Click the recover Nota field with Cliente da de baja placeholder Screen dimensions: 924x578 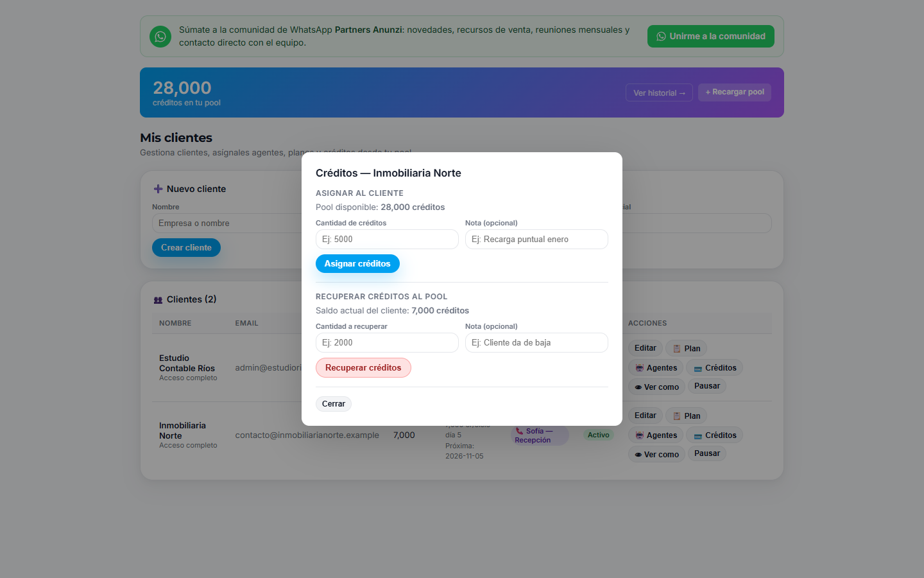536,342
